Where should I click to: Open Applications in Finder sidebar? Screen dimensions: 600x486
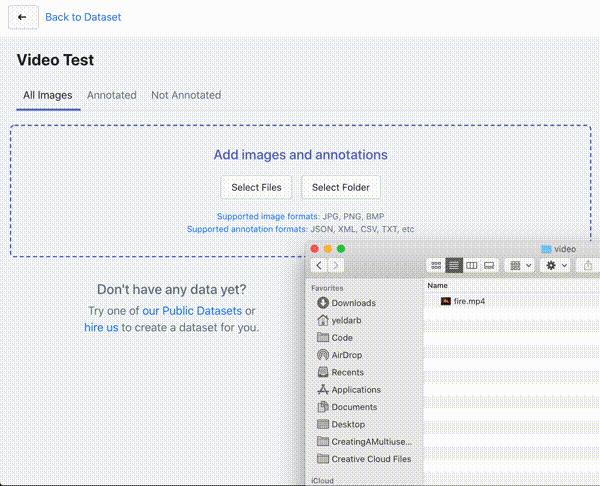pyautogui.click(x=349, y=390)
